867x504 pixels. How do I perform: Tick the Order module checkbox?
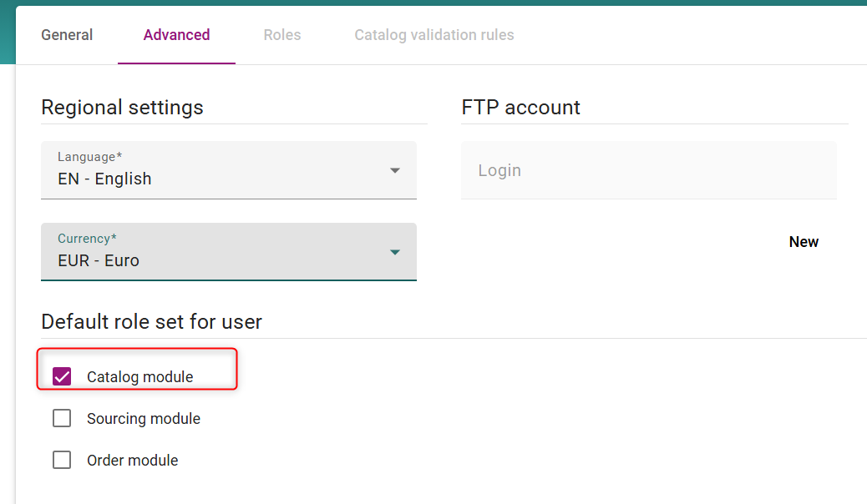[62, 460]
